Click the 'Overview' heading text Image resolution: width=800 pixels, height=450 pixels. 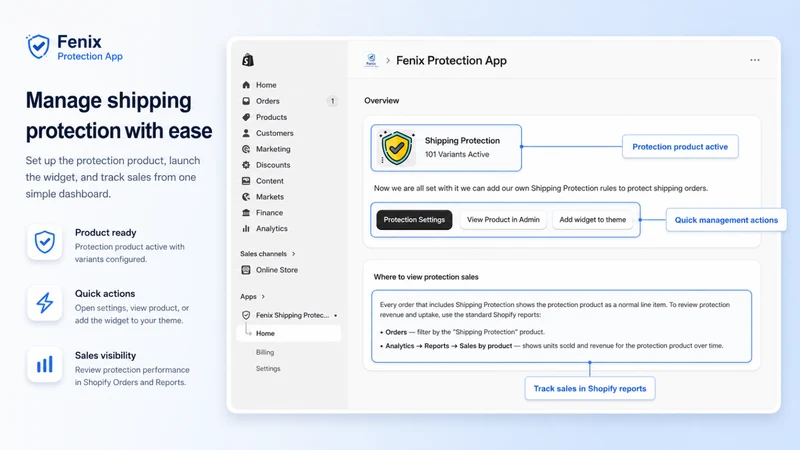382,101
